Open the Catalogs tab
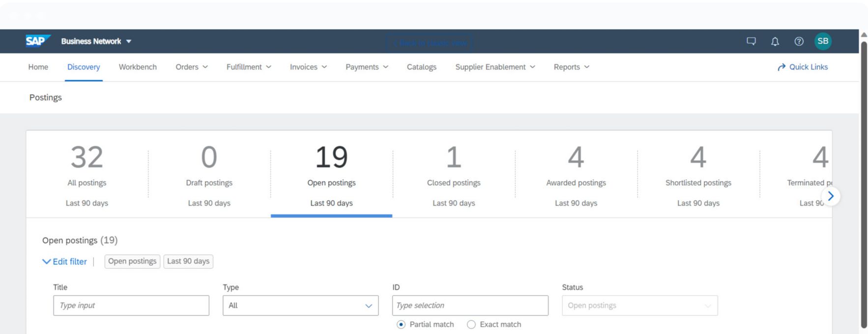Image resolution: width=868 pixels, height=334 pixels. tap(421, 67)
